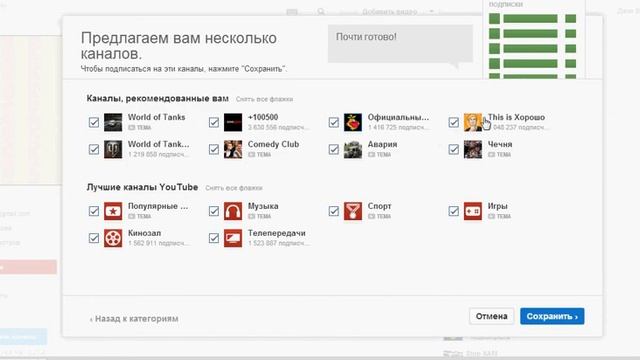Click the Официальны... channel thumbnail
Image resolution: width=640 pixels, height=360 pixels.
point(353,122)
